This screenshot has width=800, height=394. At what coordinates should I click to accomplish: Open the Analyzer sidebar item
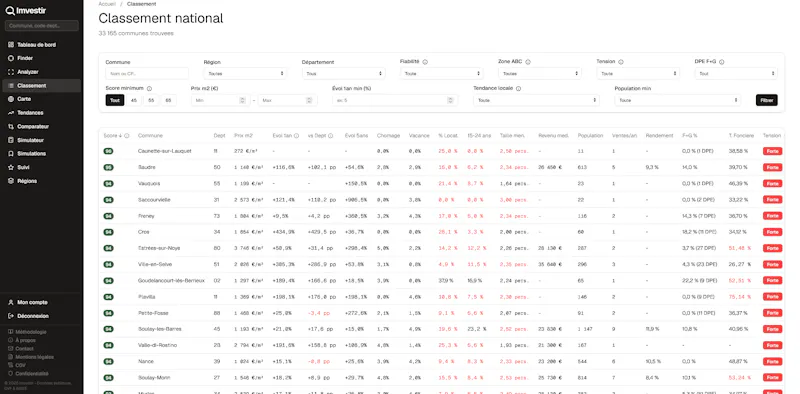pyautogui.click(x=28, y=72)
